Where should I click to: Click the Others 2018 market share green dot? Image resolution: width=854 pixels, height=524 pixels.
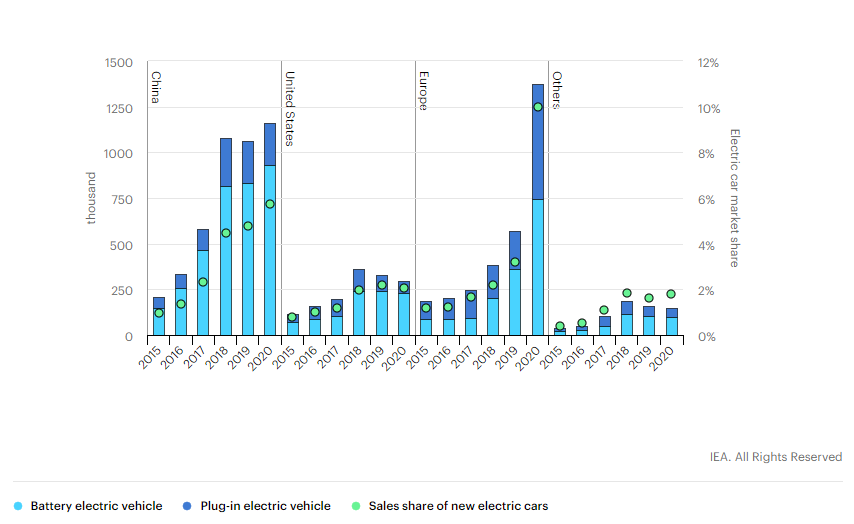click(627, 293)
